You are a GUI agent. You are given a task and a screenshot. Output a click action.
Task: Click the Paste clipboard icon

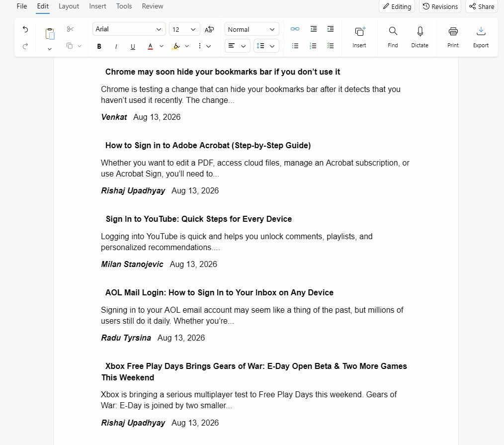(50, 34)
